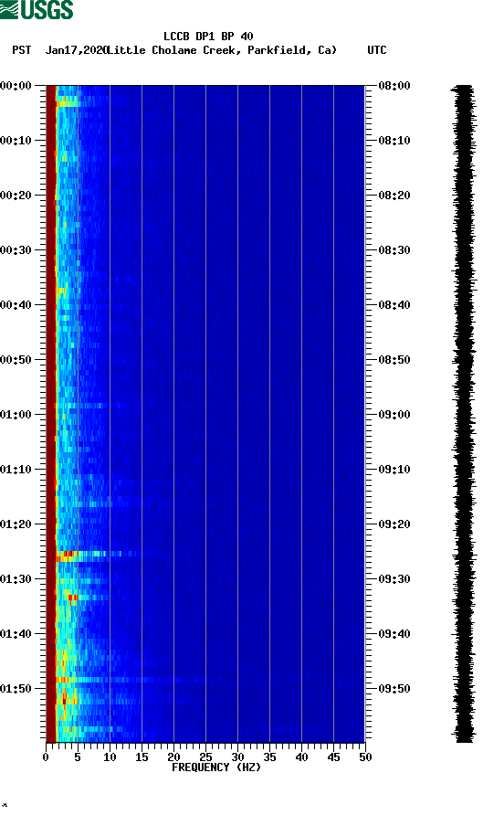Image resolution: width=504 pixels, height=815 pixels.
Task: Click the USGS logo
Action: [37, 10]
